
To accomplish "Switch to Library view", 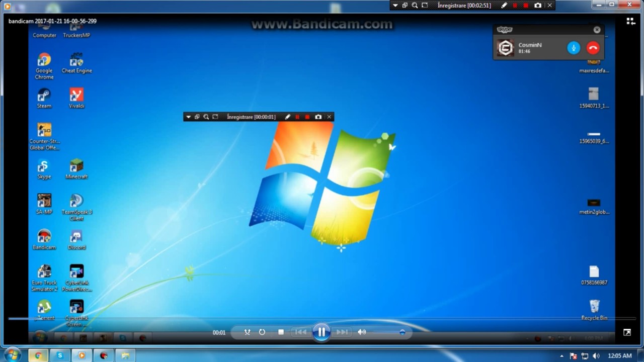I will pyautogui.click(x=630, y=21).
